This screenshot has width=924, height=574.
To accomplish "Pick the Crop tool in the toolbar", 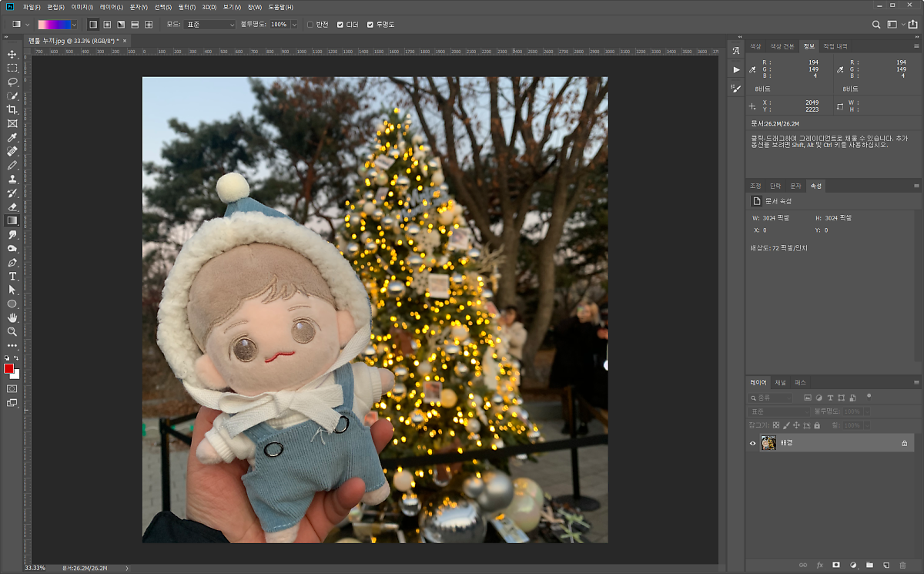I will (x=12, y=109).
